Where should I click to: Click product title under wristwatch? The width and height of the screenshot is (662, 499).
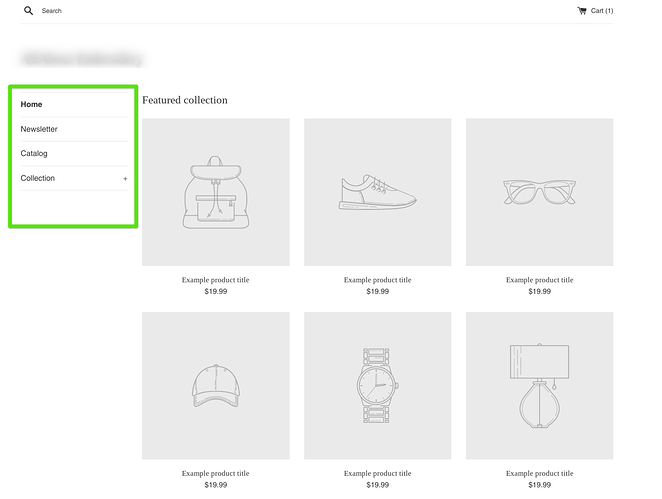[377, 473]
